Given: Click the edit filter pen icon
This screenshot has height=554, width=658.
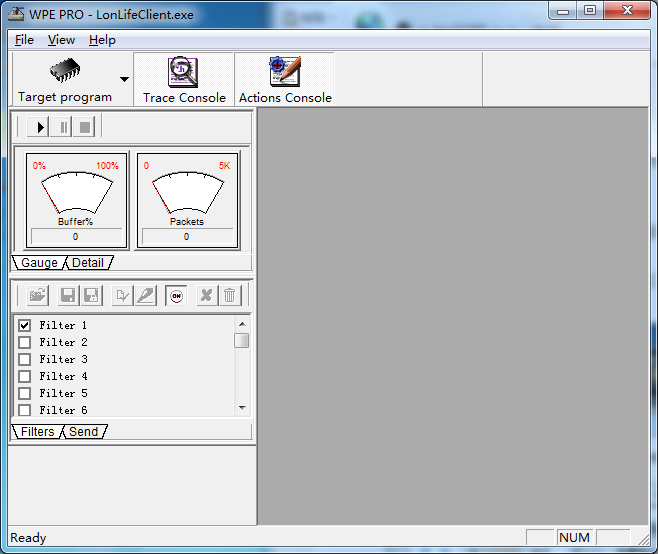Looking at the screenshot, I should click(x=146, y=295).
